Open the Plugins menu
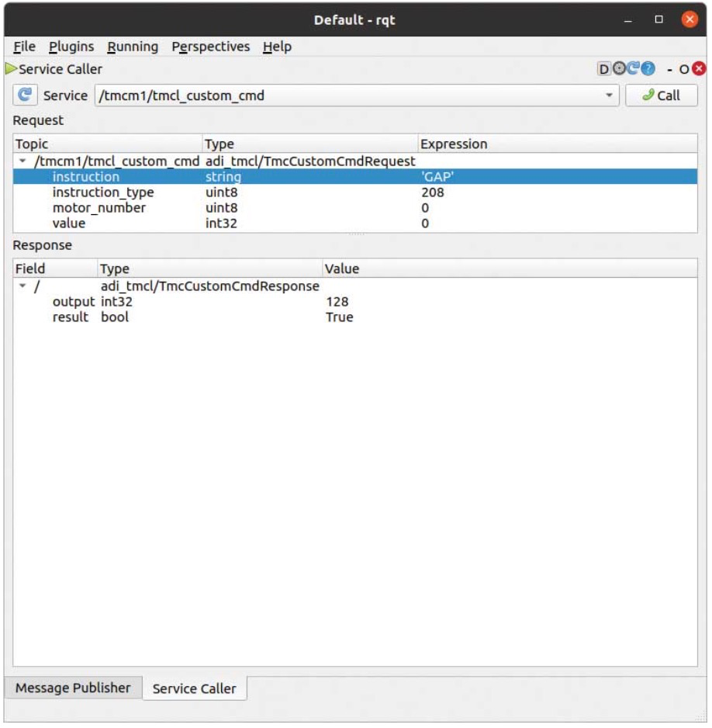Screen dimensions: 712x728 pos(72,47)
